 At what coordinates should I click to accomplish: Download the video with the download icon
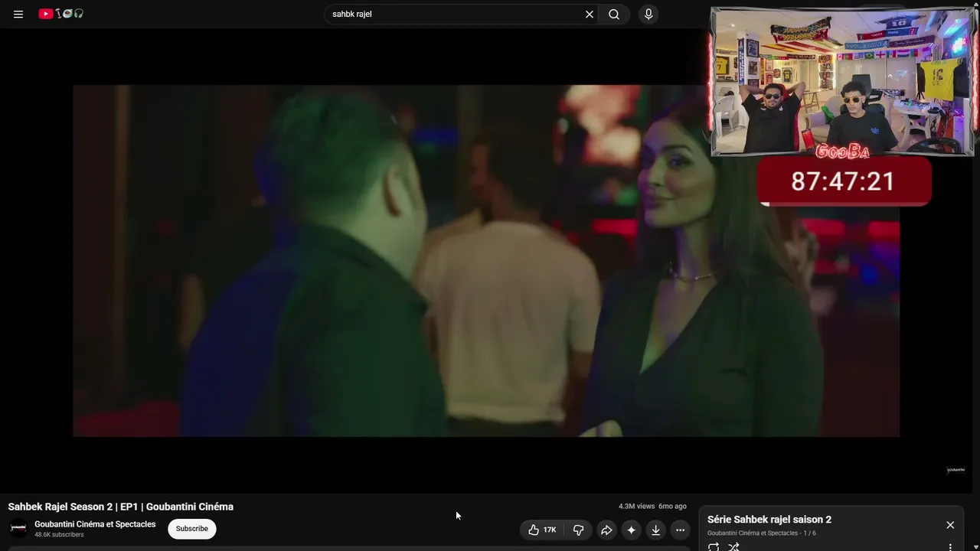[x=655, y=530]
